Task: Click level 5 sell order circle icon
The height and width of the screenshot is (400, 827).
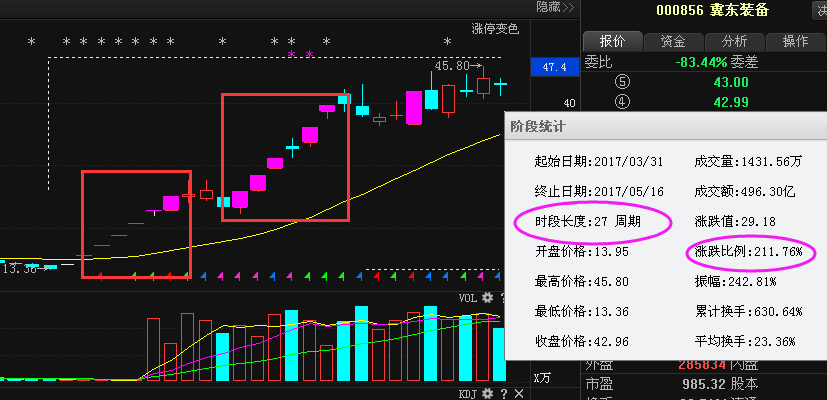Action: (622, 82)
